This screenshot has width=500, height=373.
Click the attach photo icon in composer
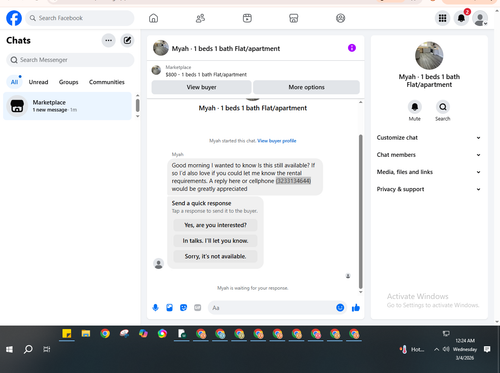coord(169,308)
